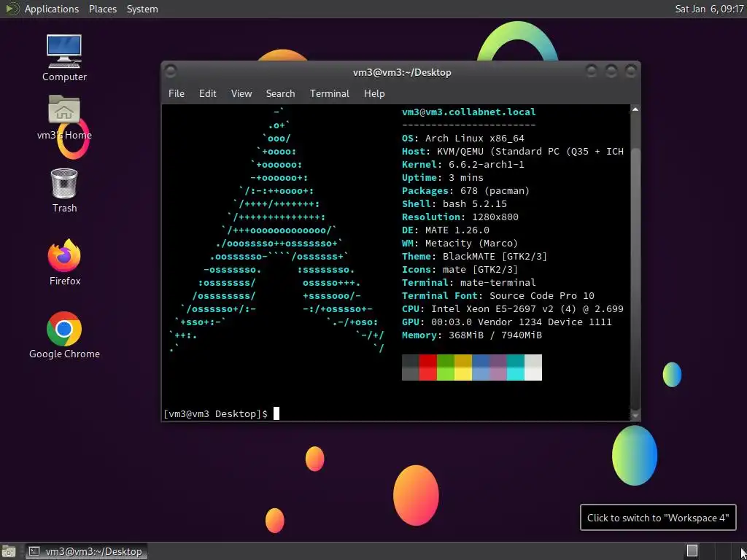Click the vm3@vm3.collabnet.local header text
Image resolution: width=747 pixels, height=560 pixels.
coord(469,112)
